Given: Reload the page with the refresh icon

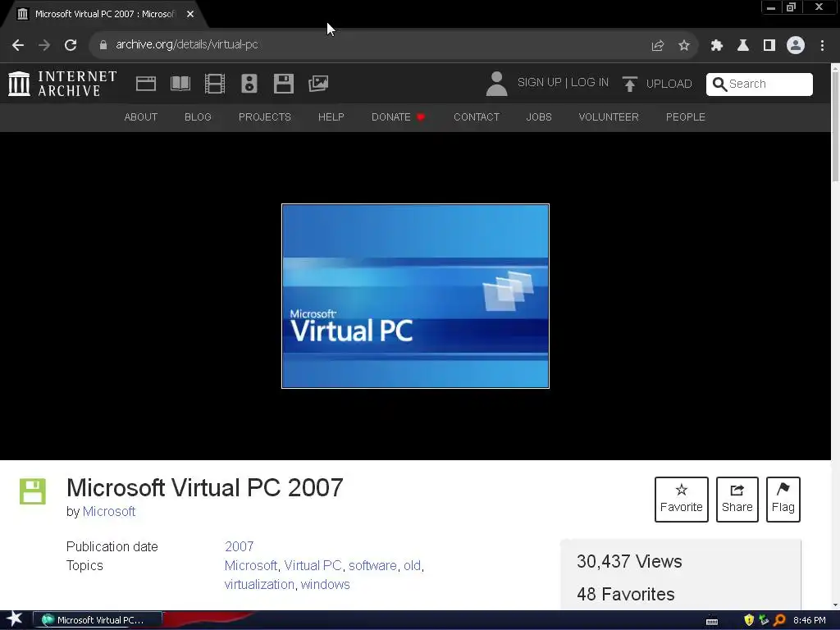Looking at the screenshot, I should pos(71,45).
